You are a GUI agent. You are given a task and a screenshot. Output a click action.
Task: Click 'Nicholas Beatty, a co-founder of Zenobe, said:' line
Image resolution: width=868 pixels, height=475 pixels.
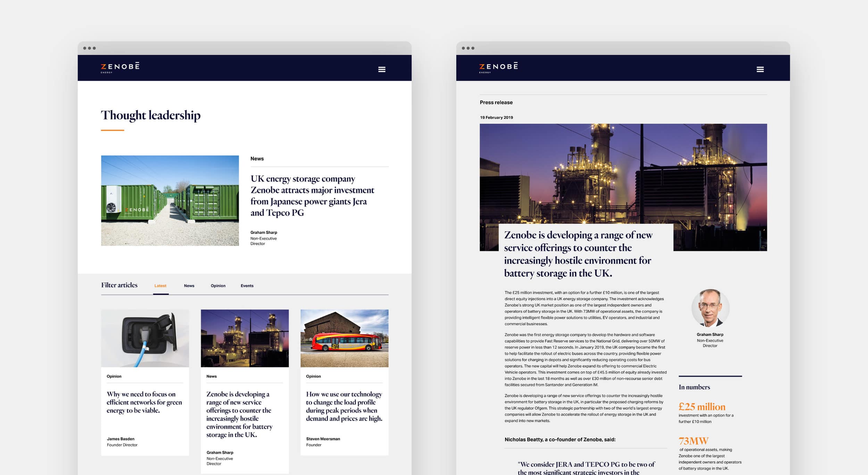560,440
